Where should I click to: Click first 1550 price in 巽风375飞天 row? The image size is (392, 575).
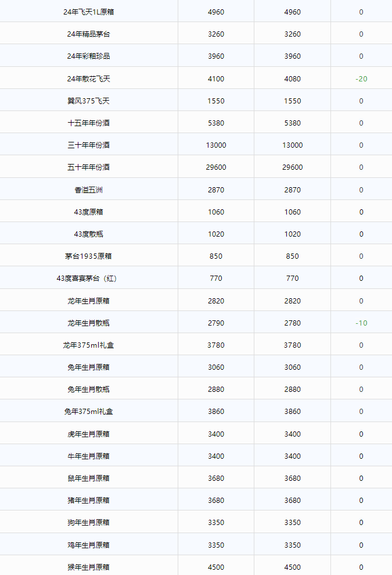pos(216,101)
